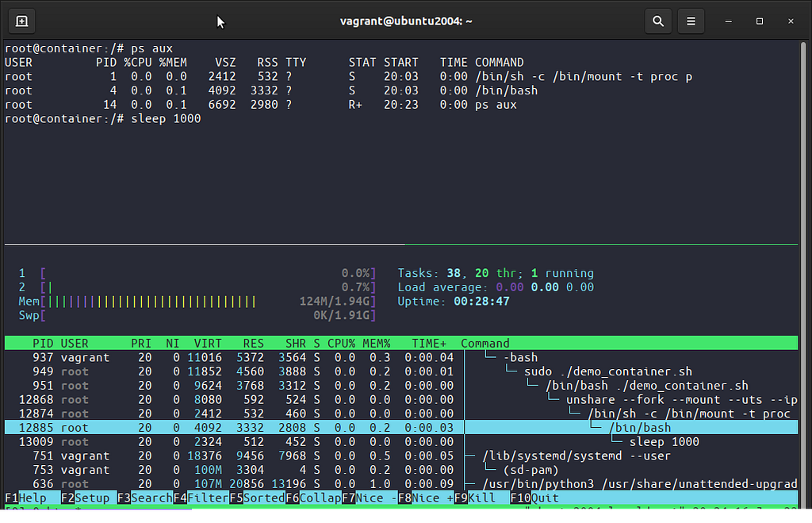
Task: Sort by RES column header
Action: pyautogui.click(x=253, y=343)
